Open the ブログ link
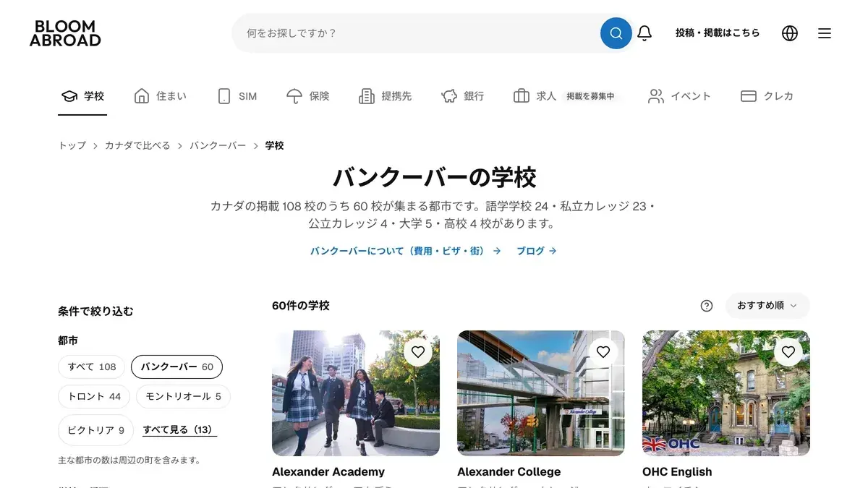This screenshot has width=868, height=488. point(536,251)
